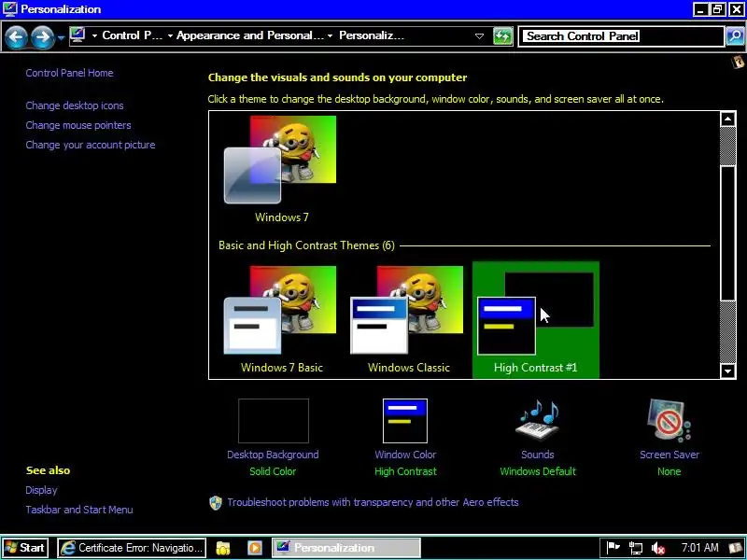Open Change desktop icons link
The width and height of the screenshot is (747, 560).
coord(75,105)
